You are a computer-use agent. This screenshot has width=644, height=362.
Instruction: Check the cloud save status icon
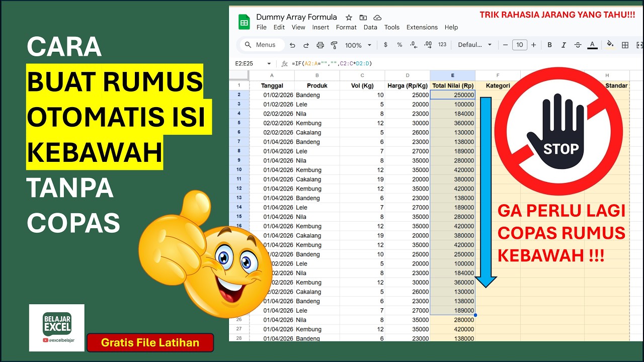click(x=377, y=17)
